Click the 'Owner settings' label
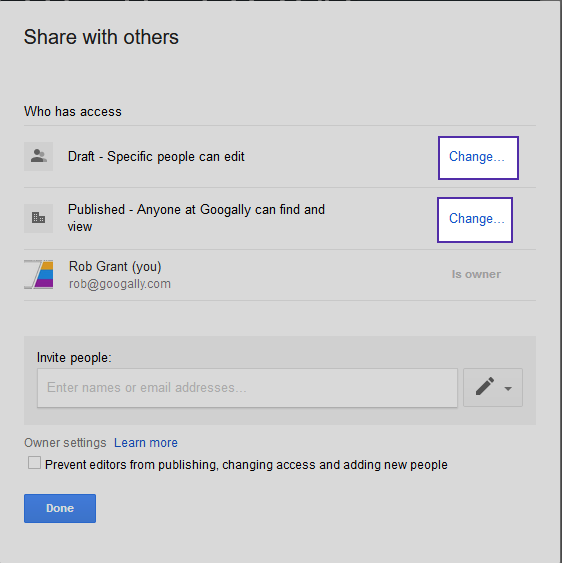This screenshot has height=563, width=562. tap(65, 443)
